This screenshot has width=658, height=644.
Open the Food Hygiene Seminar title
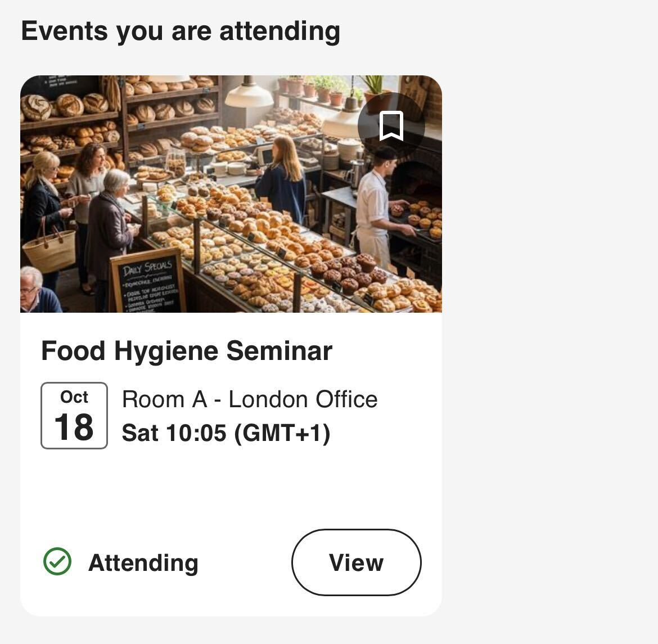(187, 351)
